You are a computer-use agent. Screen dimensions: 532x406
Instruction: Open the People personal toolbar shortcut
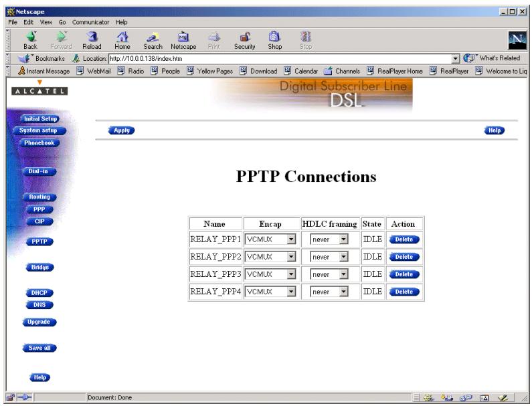click(x=165, y=71)
